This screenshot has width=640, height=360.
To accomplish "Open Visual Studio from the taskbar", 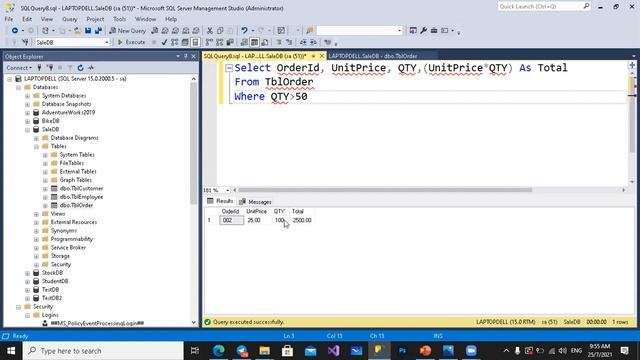I will (333, 351).
